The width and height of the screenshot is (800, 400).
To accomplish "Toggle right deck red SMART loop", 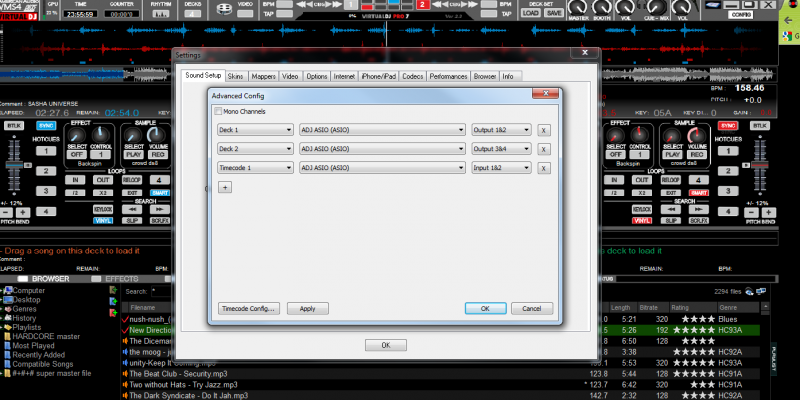I will tap(698, 193).
